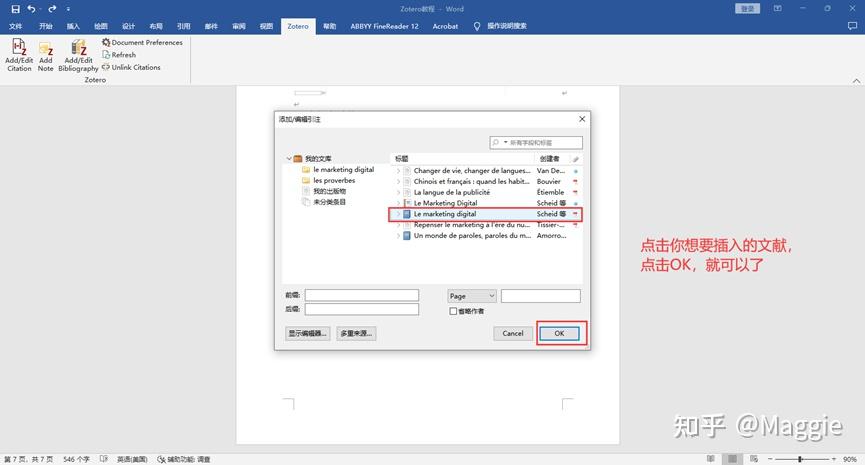Expand the Changer de vie item row

tap(398, 171)
